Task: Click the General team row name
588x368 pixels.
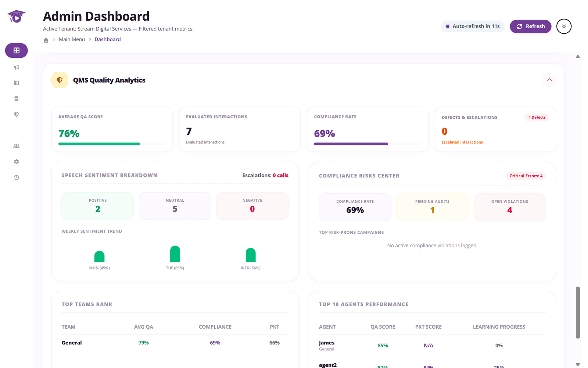Action: (72, 343)
